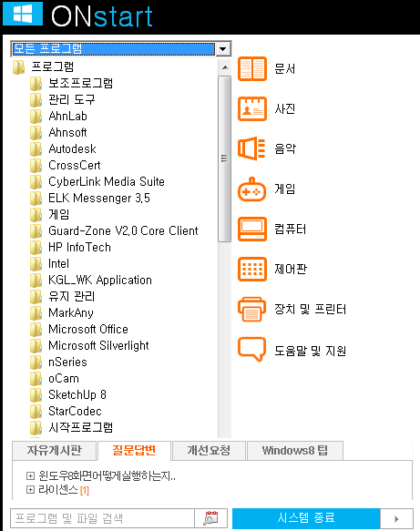Expand the 윈도우8화면어떻게실행하는지 post
The width and height of the screenshot is (420, 531).
(x=30, y=476)
